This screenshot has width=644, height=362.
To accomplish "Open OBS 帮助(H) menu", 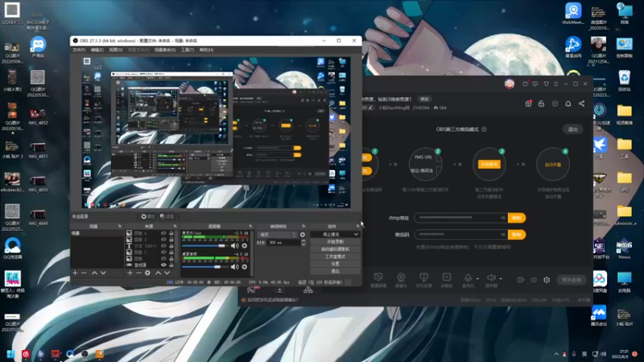I will 206,50.
